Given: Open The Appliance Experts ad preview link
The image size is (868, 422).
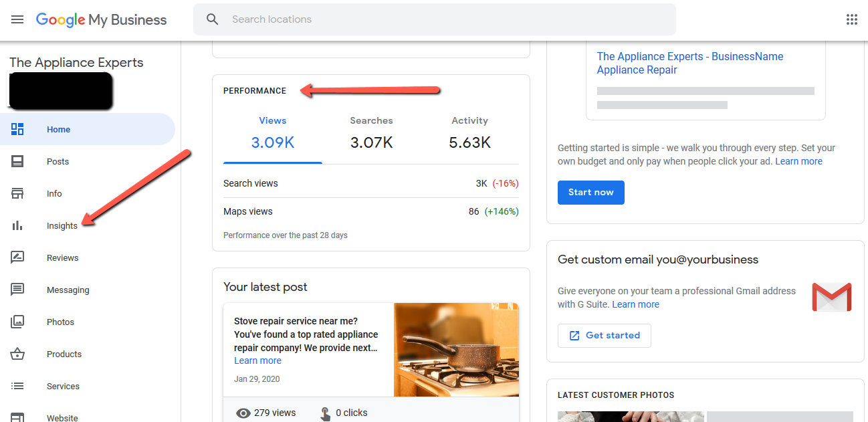Looking at the screenshot, I should [x=690, y=63].
